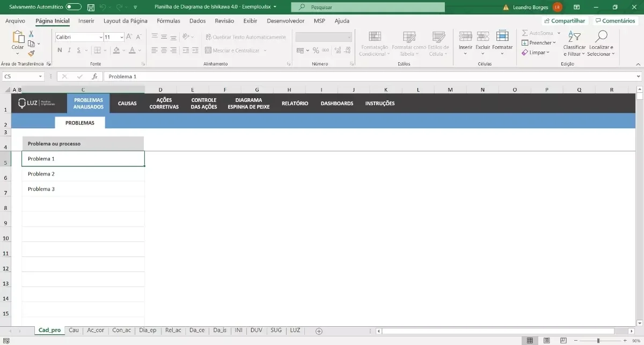Click Quebrar Texto Automaticamente
The image size is (644, 345).
click(245, 37)
